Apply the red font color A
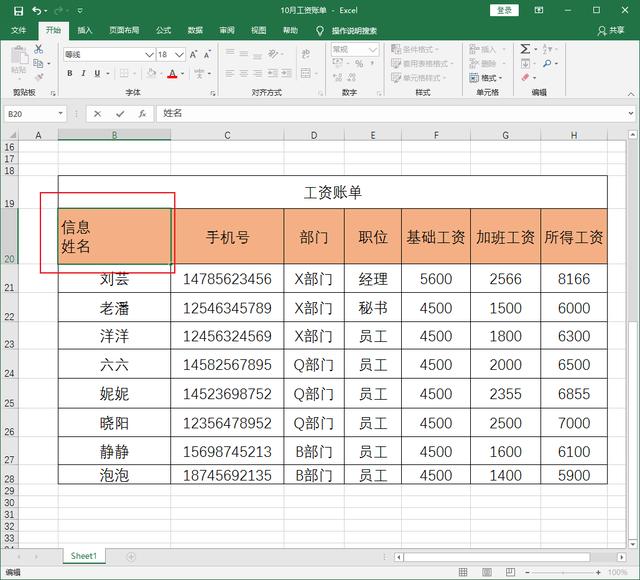Viewport: 640px width, 580px height. point(172,73)
